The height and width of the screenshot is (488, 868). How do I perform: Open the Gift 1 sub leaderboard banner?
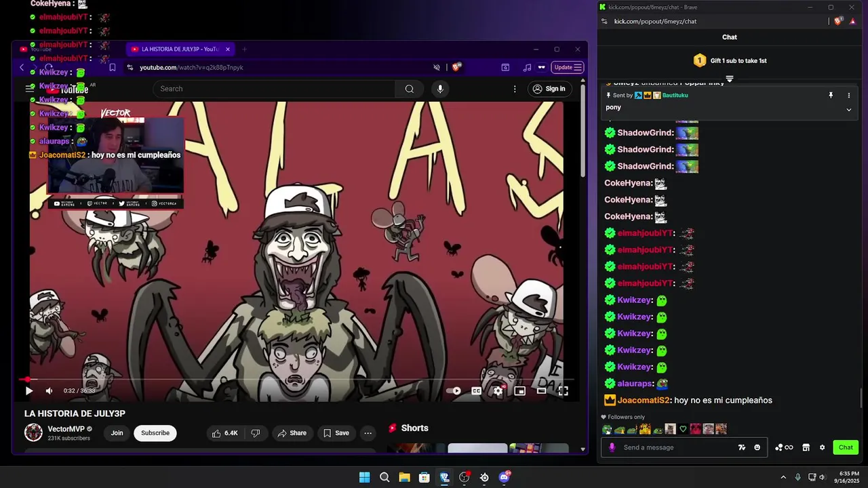(730, 60)
